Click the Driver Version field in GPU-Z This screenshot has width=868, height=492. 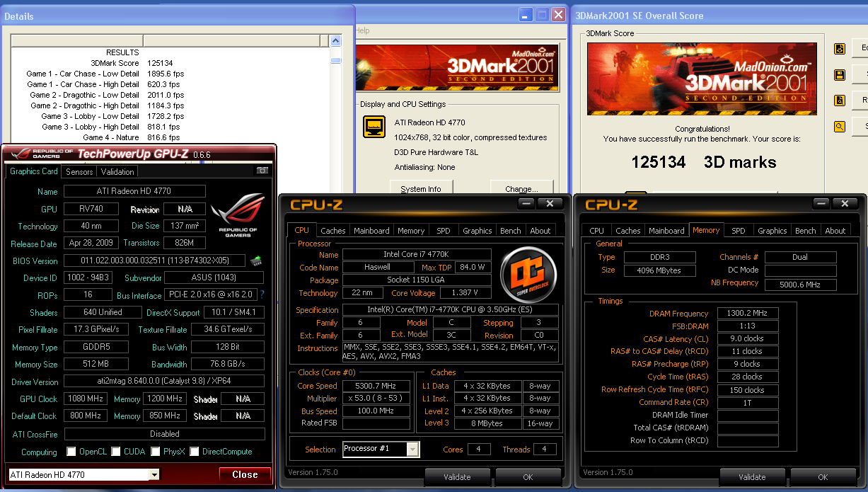coord(164,381)
